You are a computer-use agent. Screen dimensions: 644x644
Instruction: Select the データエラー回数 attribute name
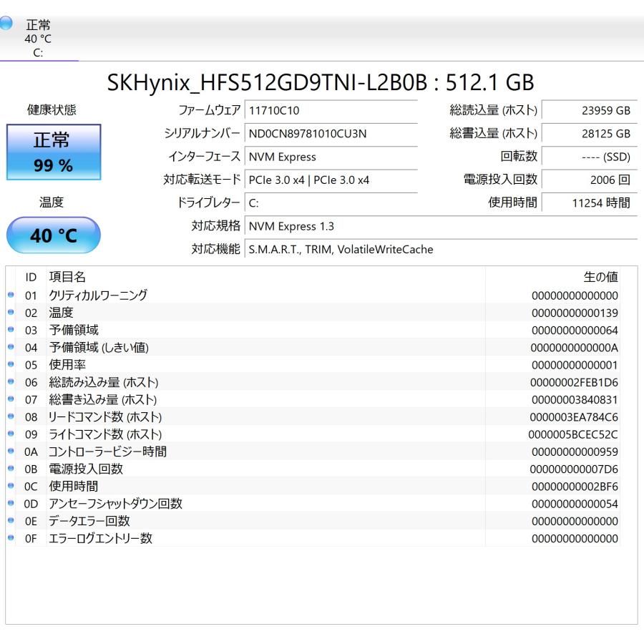pos(89,521)
